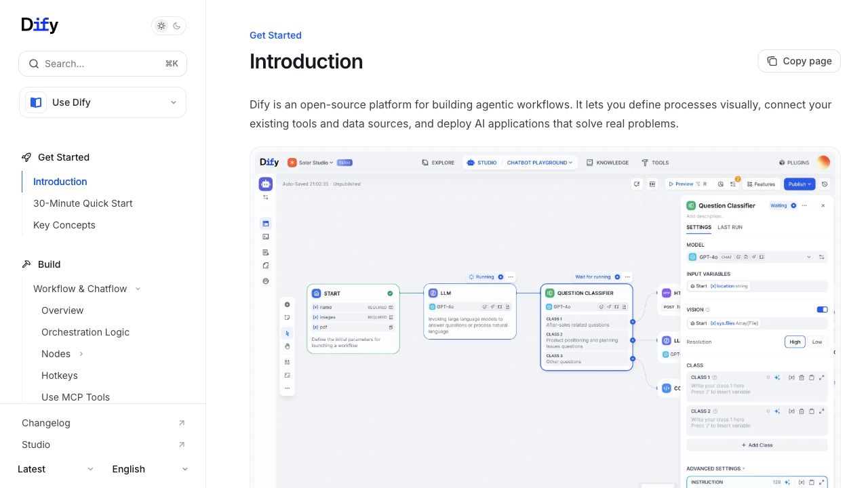Collapse the Workflow & Chatflow group

87,289
